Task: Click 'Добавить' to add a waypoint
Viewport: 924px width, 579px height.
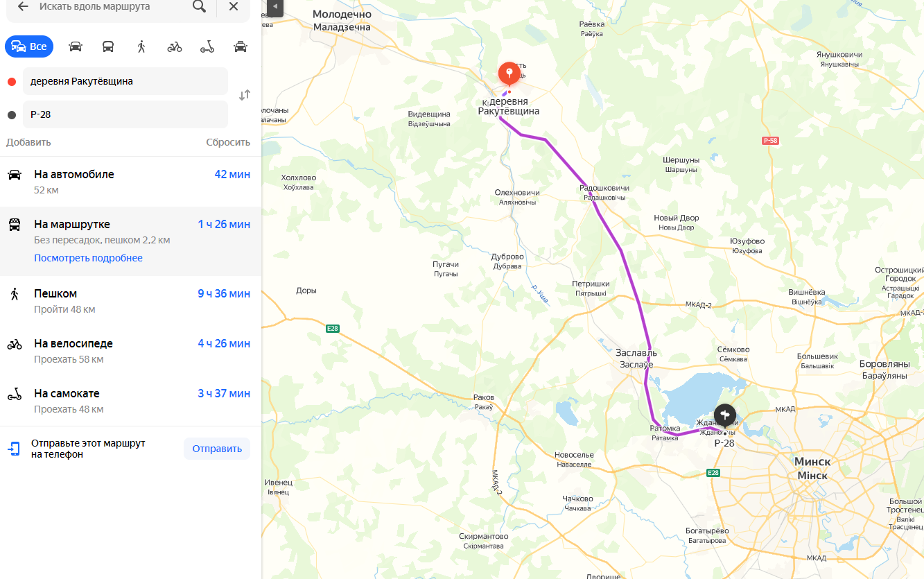Action: point(28,142)
